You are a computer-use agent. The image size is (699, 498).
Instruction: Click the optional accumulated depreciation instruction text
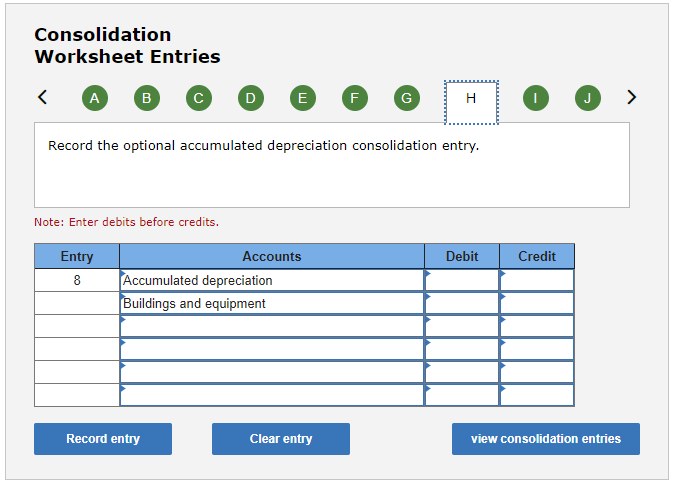(263, 146)
